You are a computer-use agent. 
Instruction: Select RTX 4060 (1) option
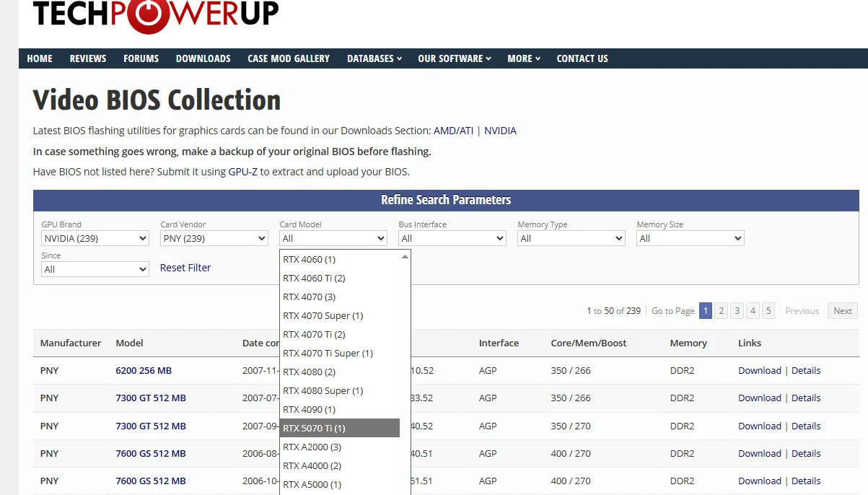tap(340, 259)
